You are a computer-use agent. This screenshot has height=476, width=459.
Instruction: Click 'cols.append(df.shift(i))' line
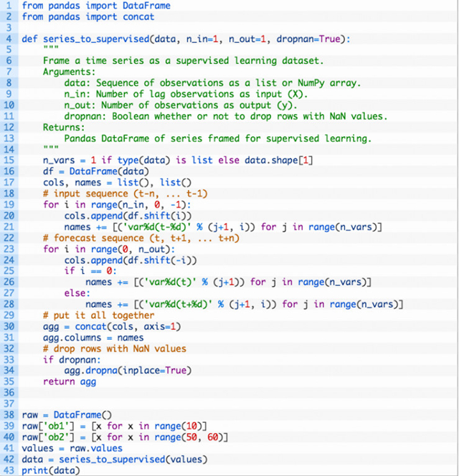pos(128,216)
